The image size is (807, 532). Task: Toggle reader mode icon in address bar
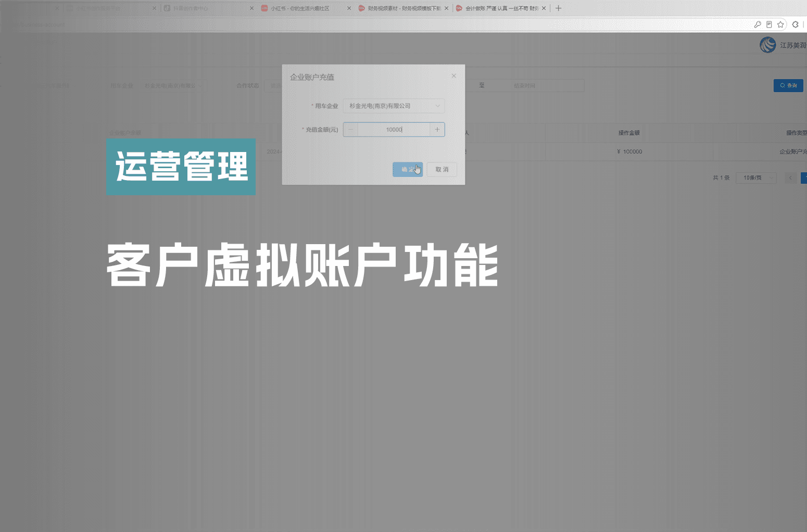point(769,24)
